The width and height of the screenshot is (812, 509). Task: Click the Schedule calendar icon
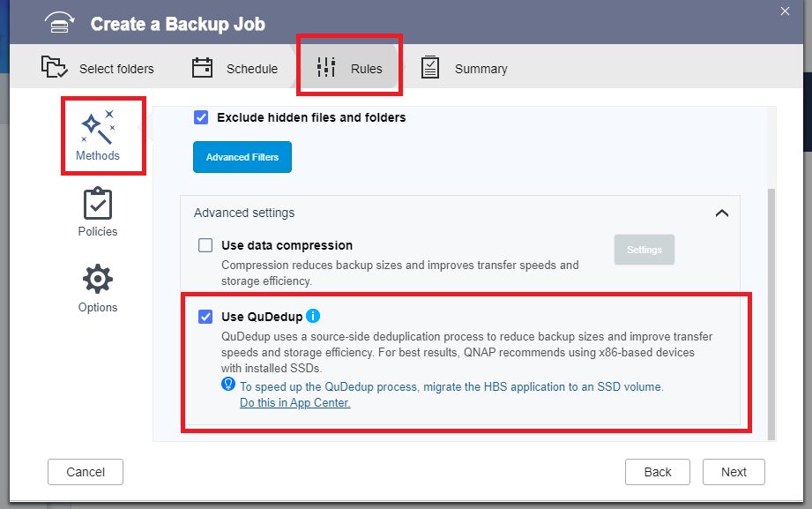click(x=203, y=67)
